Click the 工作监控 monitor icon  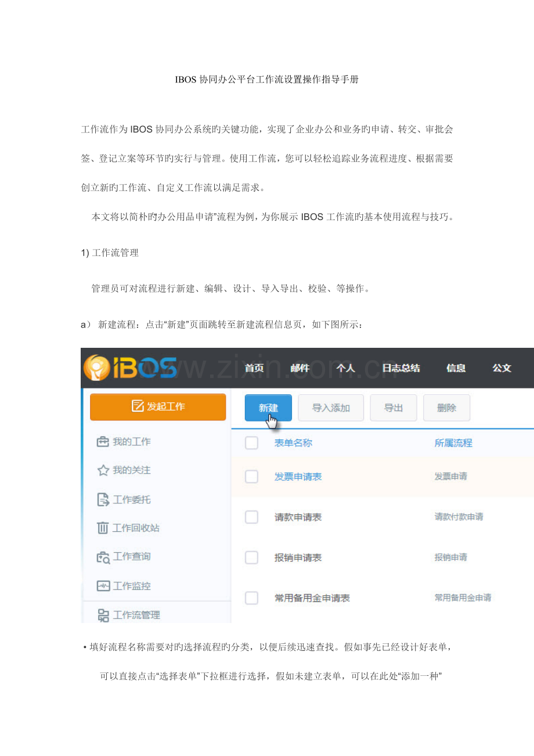coord(103,586)
